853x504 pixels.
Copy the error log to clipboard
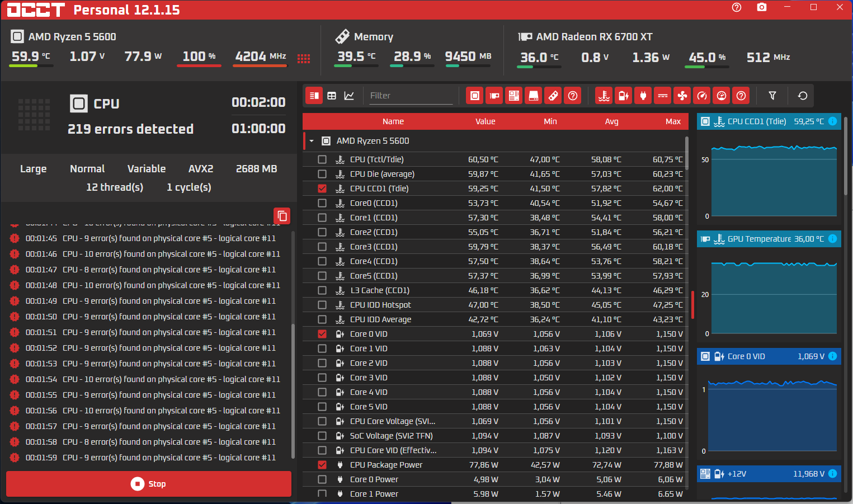click(x=282, y=216)
